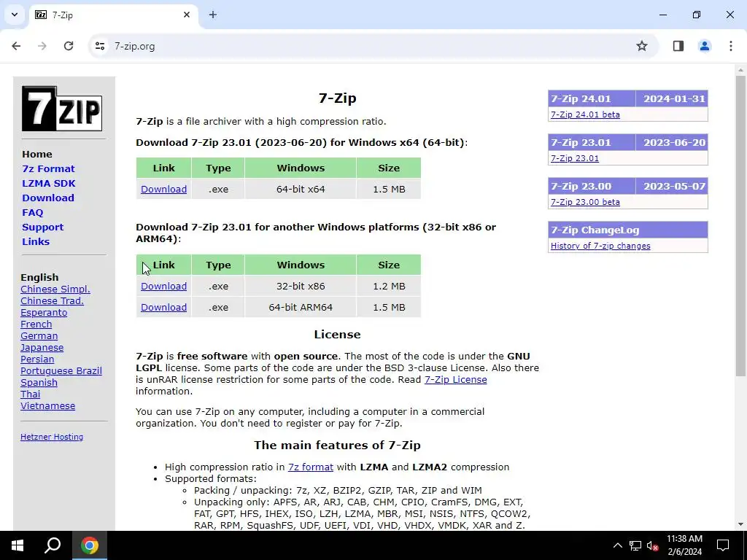Screen dimensions: 747x560
Task: Select the 7-Zip tab
Action: click(113, 15)
